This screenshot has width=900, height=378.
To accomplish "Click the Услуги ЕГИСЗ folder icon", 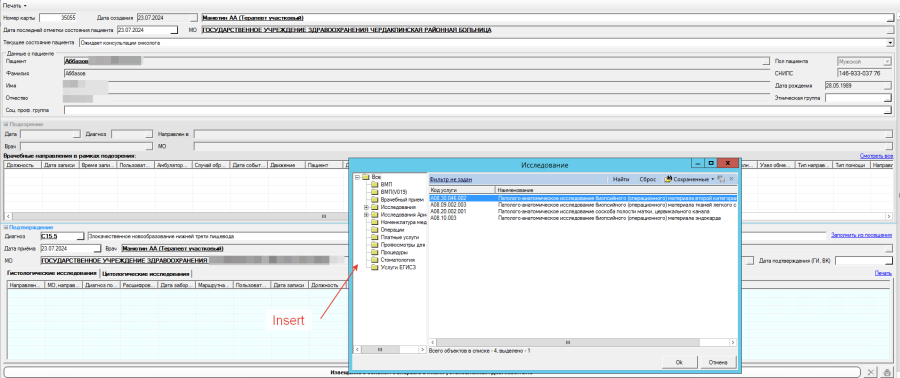I will click(374, 267).
